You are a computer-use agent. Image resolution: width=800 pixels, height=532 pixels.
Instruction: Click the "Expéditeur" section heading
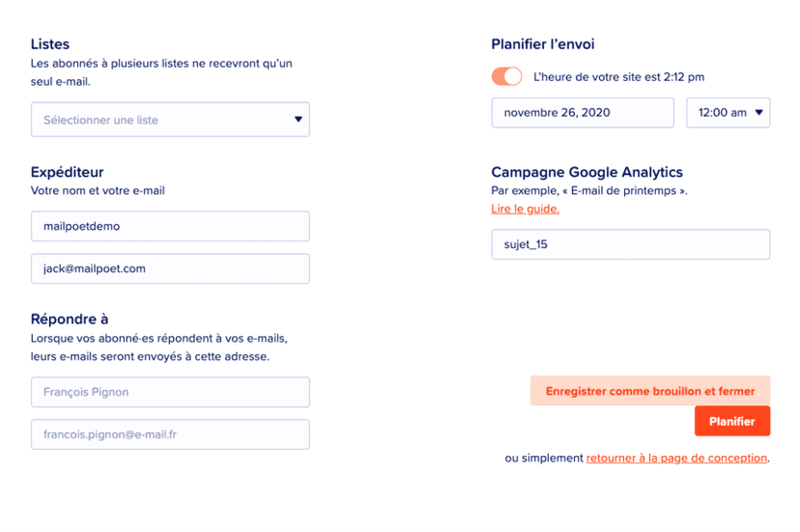[67, 172]
